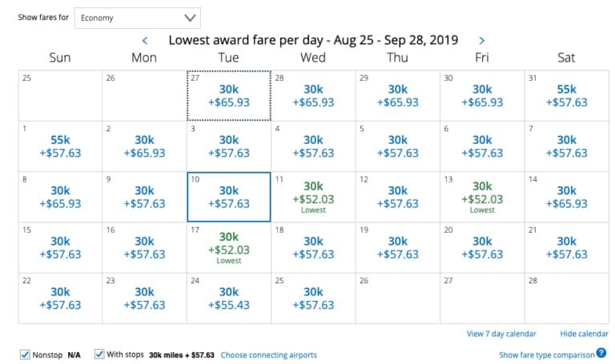The image size is (615, 364).
Task: Go to previous month with left chevron
Action: coord(145,40)
